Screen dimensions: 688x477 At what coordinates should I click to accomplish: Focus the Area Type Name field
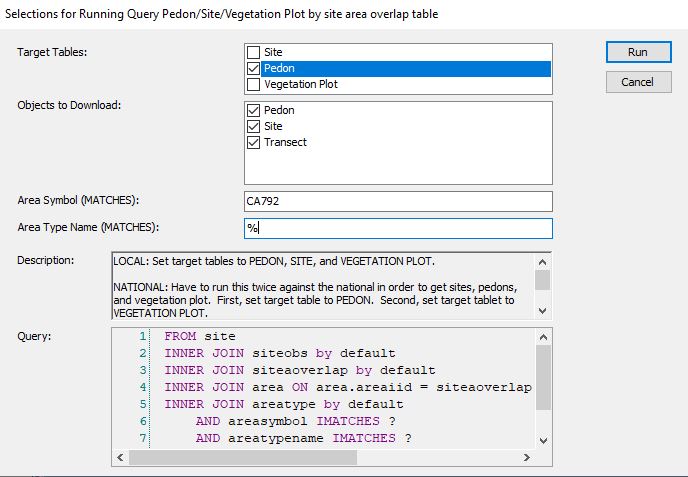tap(398, 228)
